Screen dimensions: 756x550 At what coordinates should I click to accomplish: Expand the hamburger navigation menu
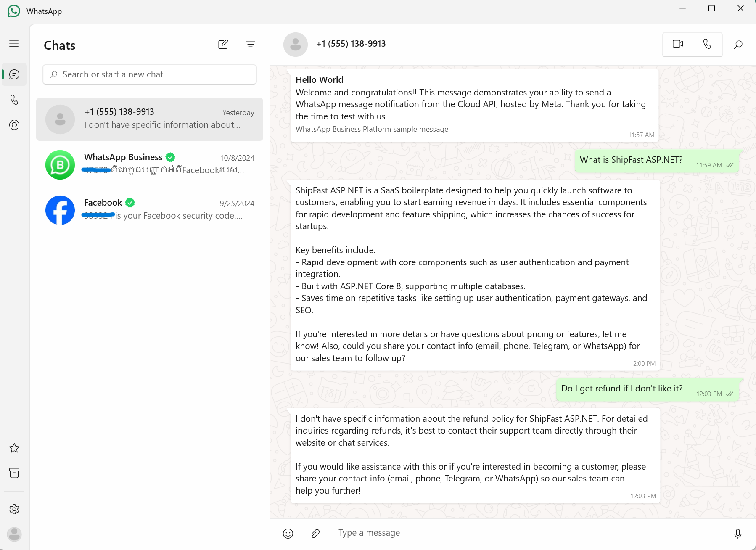point(14,44)
